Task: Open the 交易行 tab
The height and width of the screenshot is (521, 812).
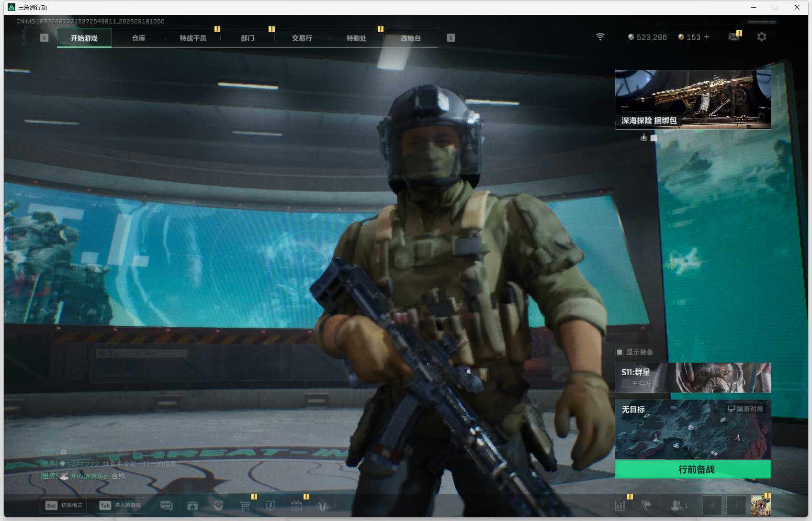Action: tap(302, 38)
